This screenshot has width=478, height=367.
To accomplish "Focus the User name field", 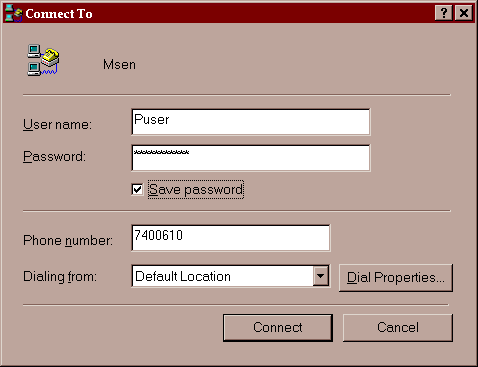I will point(251,122).
